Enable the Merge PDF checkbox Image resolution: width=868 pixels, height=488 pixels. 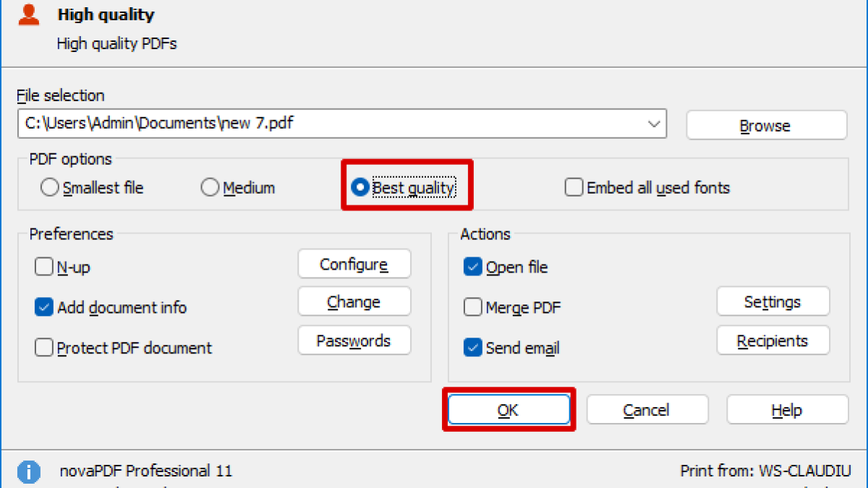tap(473, 308)
